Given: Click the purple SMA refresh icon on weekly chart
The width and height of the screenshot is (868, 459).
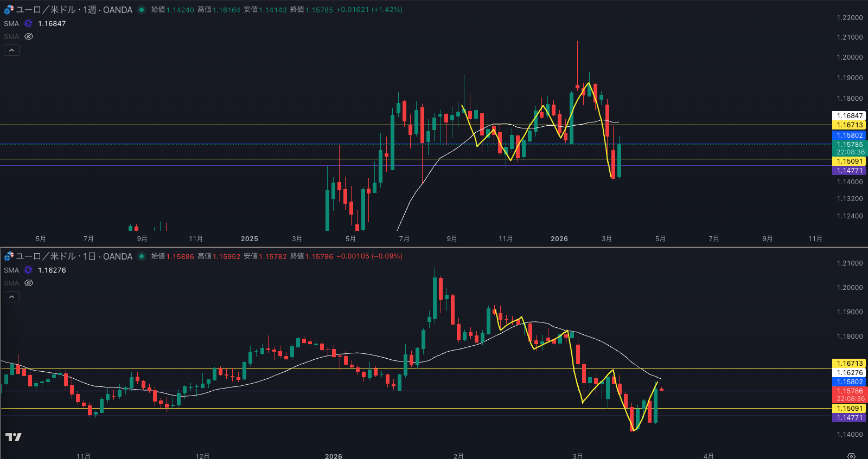Looking at the screenshot, I should [28, 24].
